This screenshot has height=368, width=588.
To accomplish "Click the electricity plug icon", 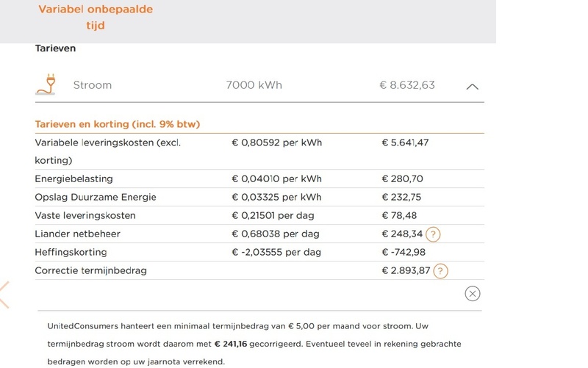I will (46, 84).
